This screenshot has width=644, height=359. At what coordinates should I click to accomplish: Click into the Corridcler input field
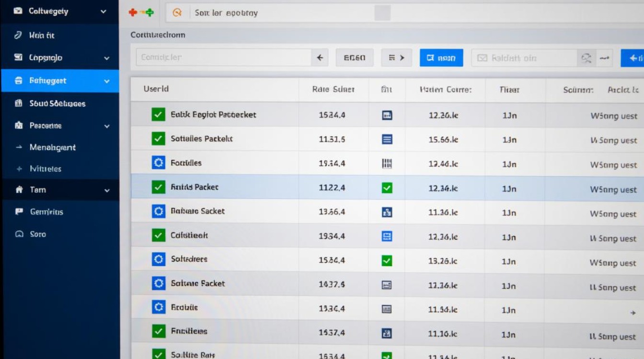coord(223,57)
